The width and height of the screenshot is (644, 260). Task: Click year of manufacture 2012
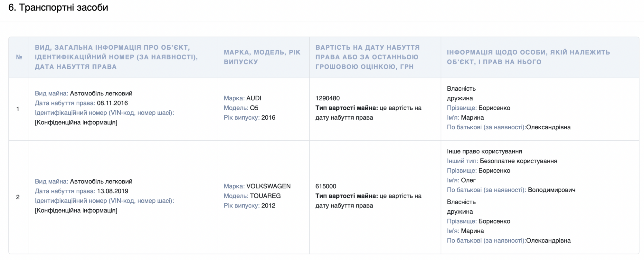tap(268, 205)
